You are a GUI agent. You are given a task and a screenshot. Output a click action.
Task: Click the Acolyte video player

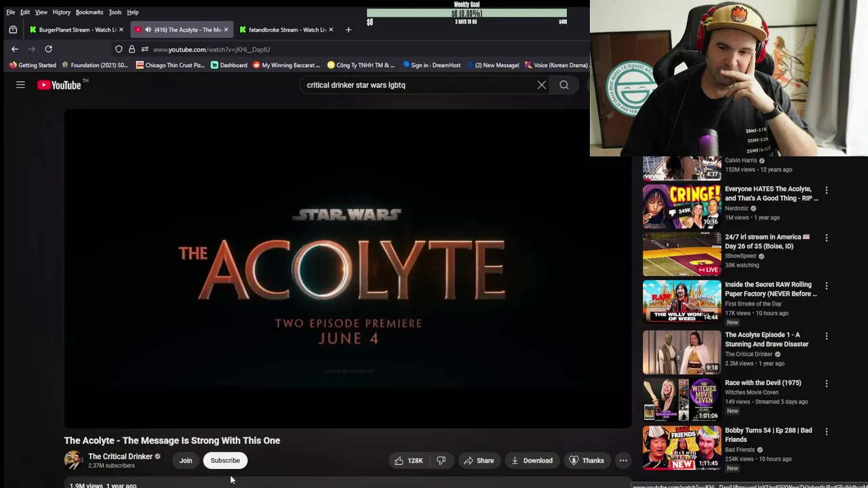tap(347, 268)
